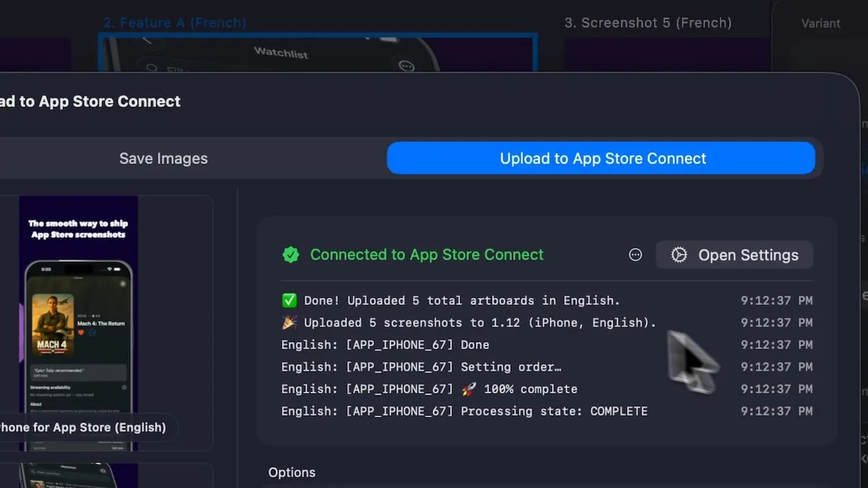Screen dimensions: 868x488
Task: Click the gear icon in Open Settings
Action: pyautogui.click(x=678, y=255)
